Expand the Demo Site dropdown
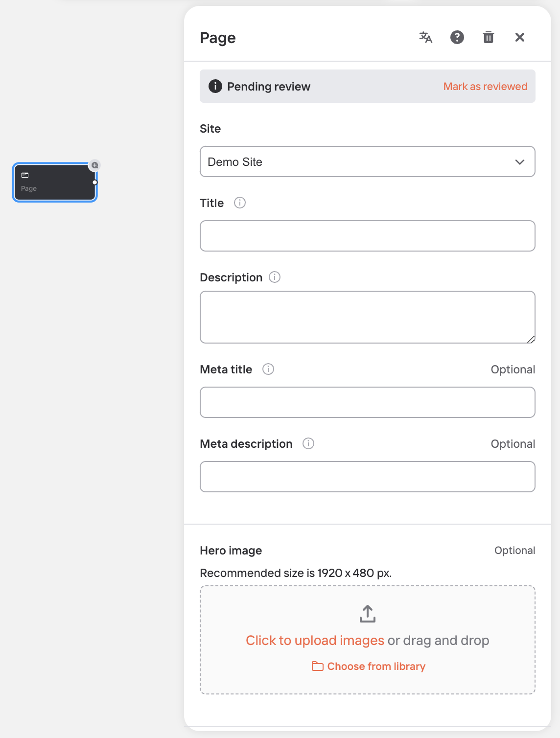This screenshot has width=560, height=738. coord(368,161)
